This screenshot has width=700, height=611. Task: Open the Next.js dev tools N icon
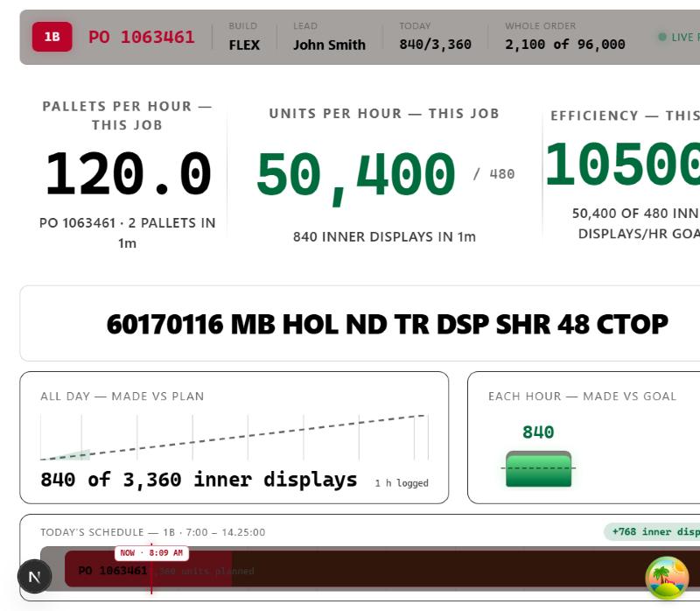tap(34, 577)
